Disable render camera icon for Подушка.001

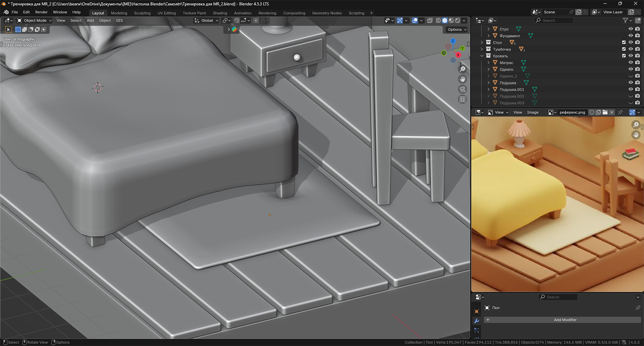[x=638, y=89]
